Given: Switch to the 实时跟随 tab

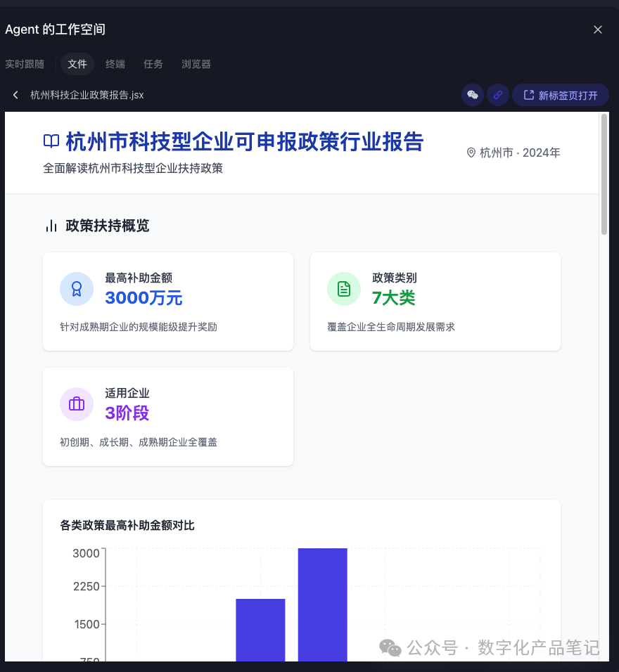Looking at the screenshot, I should click(25, 64).
